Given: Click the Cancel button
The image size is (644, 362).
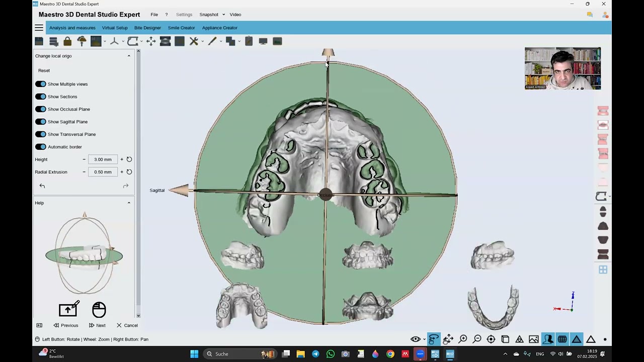Looking at the screenshot, I should pyautogui.click(x=127, y=325).
